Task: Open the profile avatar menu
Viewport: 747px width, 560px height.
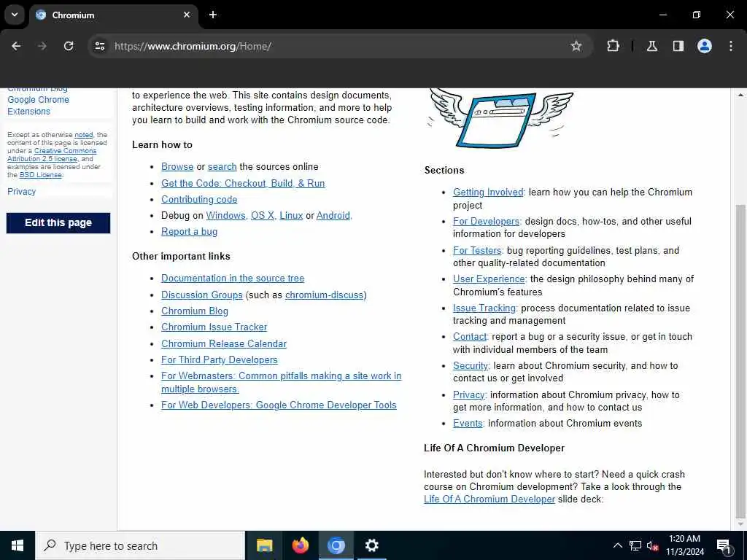Action: click(x=704, y=46)
